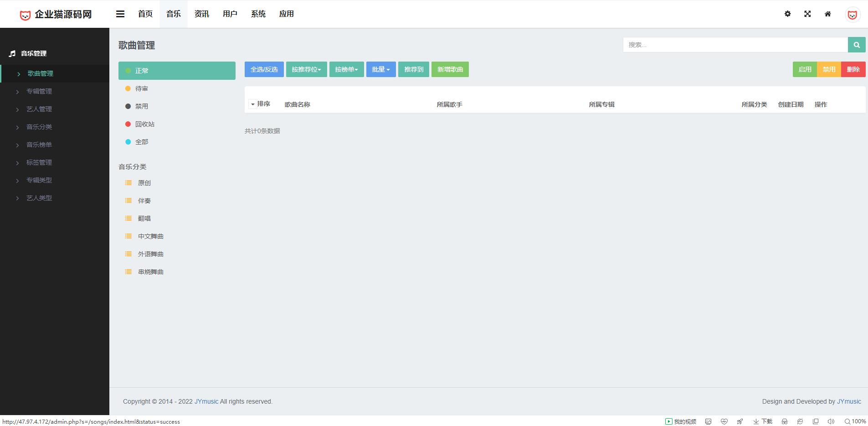Select 禁用 status filter
This screenshot has width=868, height=426.
177,106
